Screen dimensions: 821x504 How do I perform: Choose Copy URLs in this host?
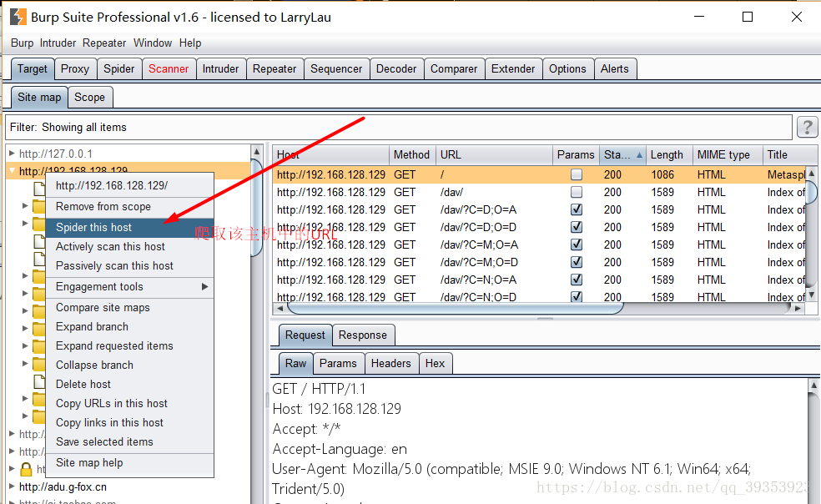pyautogui.click(x=130, y=403)
